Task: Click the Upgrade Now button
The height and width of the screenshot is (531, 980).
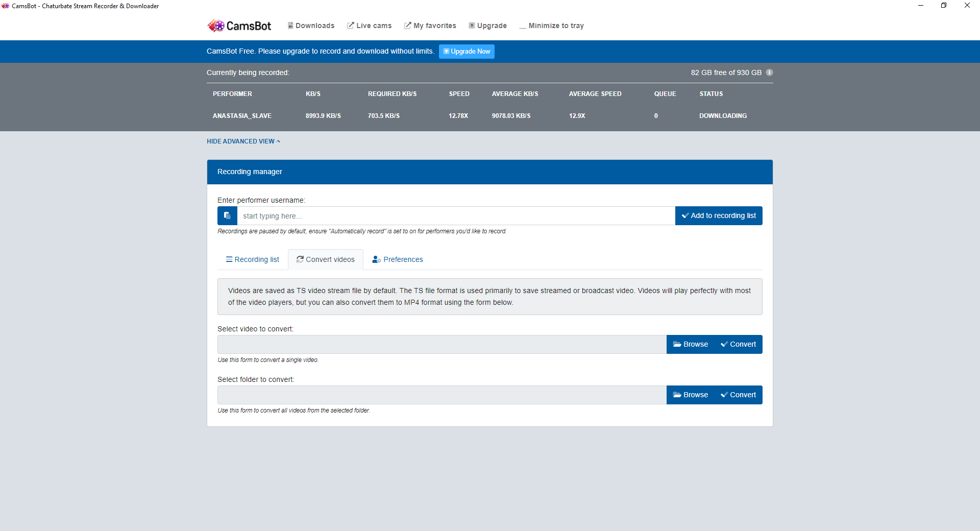Action: (x=467, y=52)
